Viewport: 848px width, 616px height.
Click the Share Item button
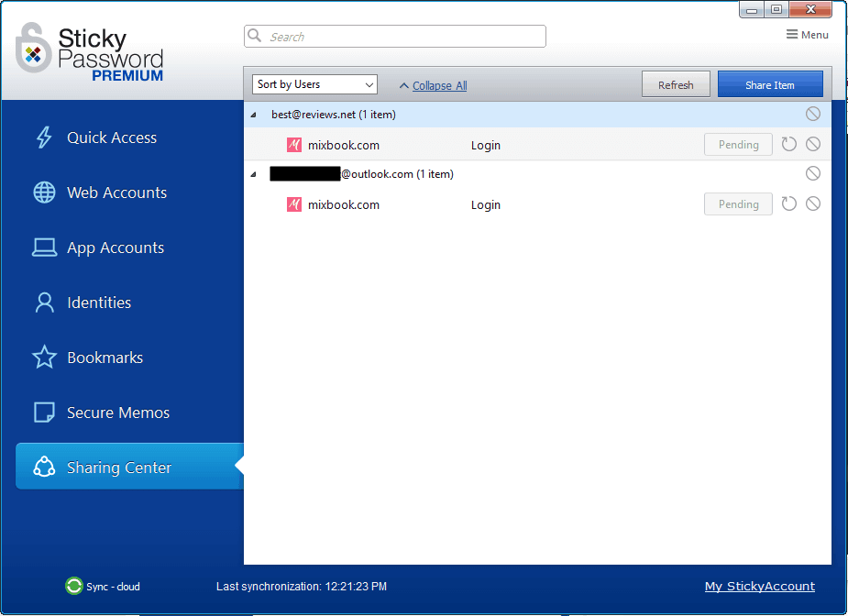[x=770, y=83]
